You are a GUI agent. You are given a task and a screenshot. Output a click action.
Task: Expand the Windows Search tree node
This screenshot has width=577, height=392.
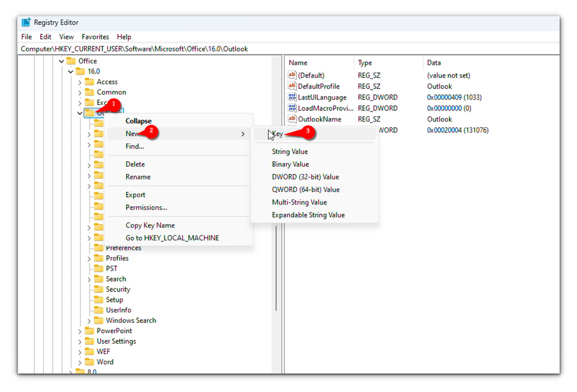point(89,321)
